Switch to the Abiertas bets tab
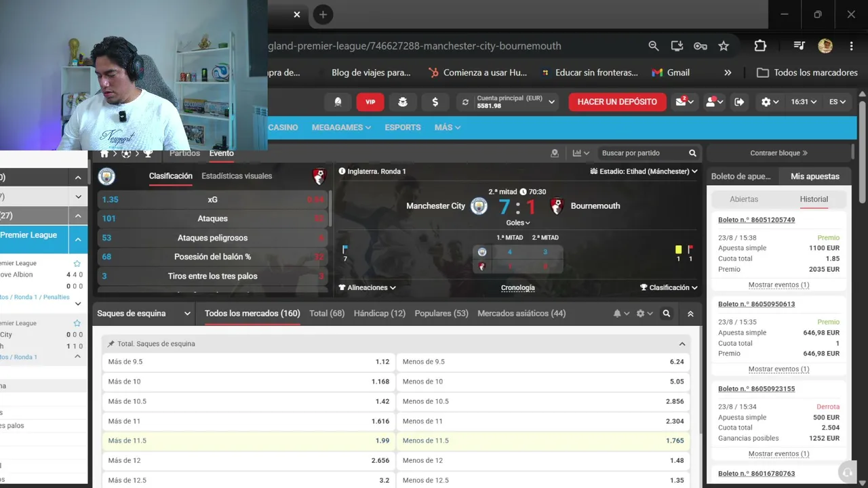Screen dimensions: 868x488 [744, 199]
